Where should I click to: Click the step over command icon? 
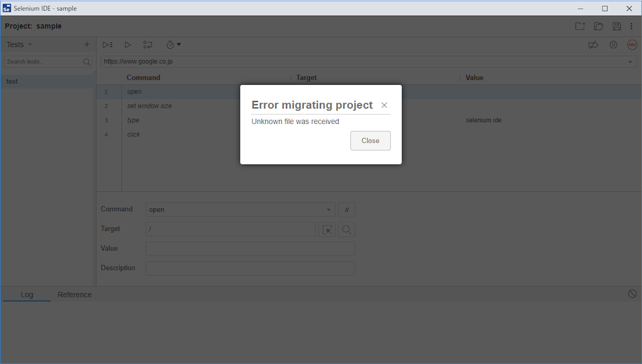point(147,44)
